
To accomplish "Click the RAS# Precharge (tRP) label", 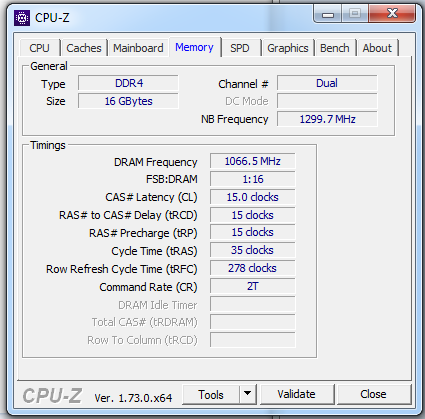I will coord(143,233).
